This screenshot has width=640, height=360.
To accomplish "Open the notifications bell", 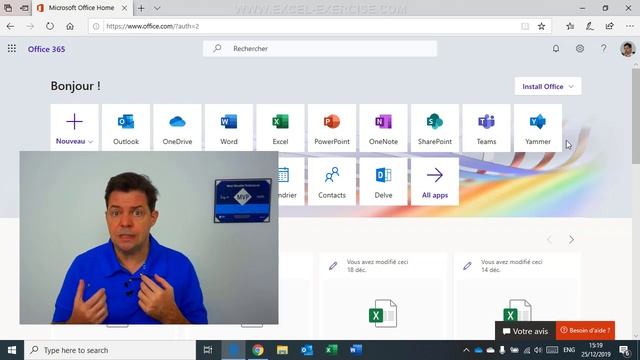I will tap(556, 49).
